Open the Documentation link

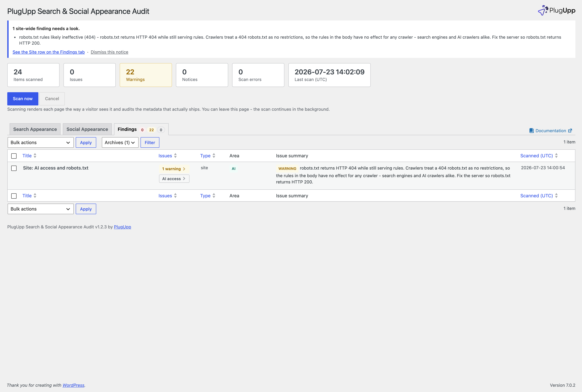click(x=550, y=131)
